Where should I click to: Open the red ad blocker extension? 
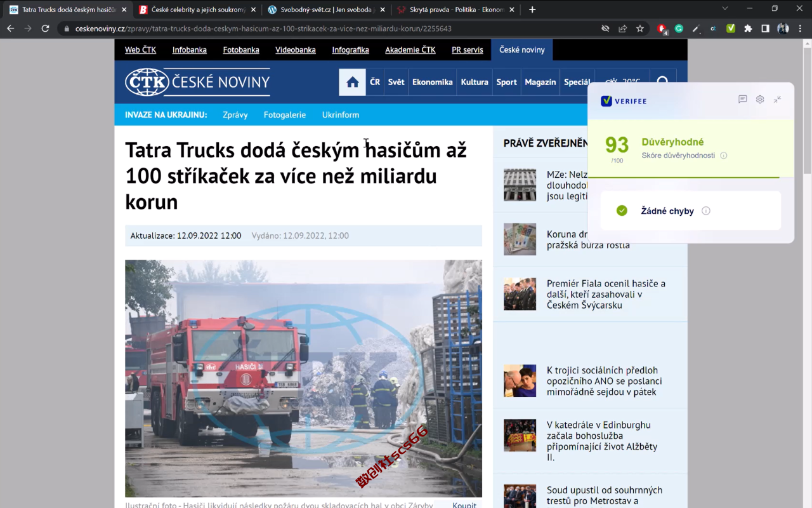pyautogui.click(x=662, y=29)
